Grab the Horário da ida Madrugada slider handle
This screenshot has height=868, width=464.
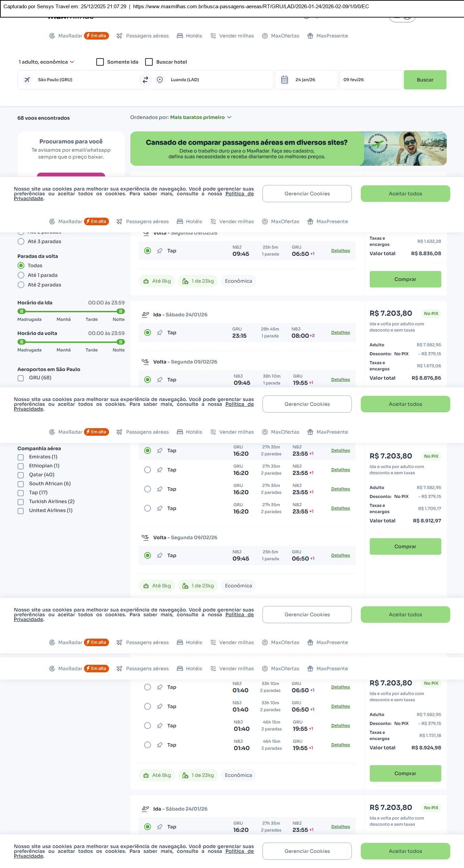[22, 311]
